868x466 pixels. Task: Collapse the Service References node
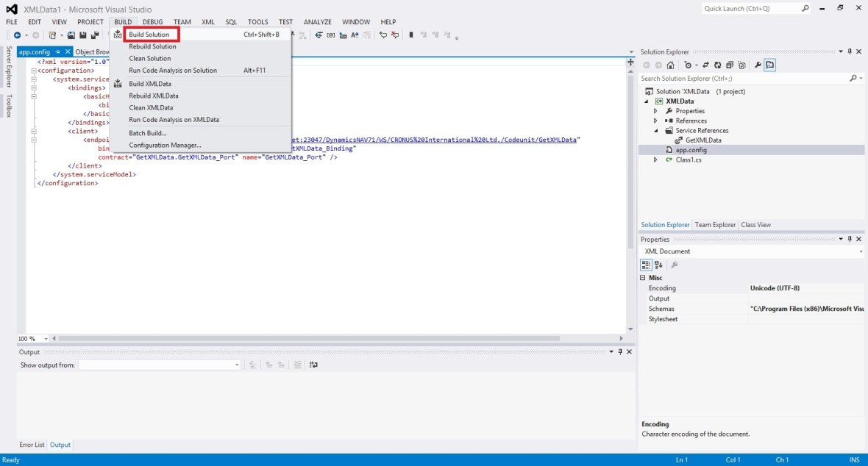[x=654, y=130]
